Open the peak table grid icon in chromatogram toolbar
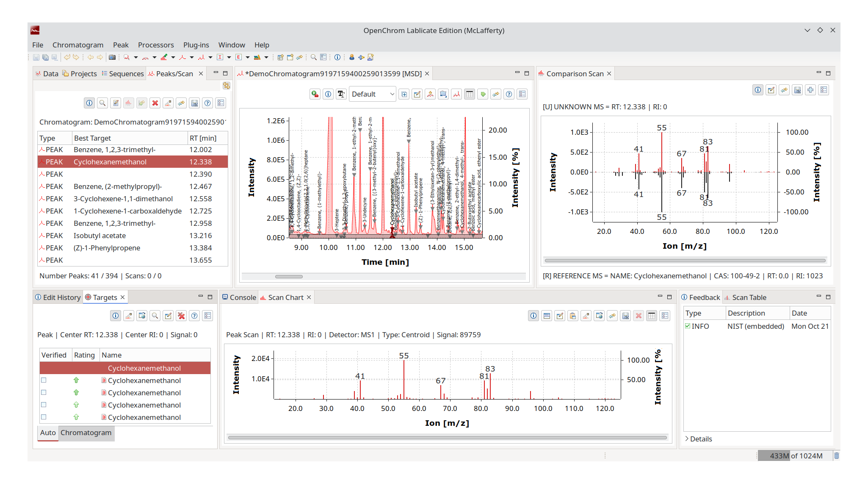868x494 pixels. (470, 94)
